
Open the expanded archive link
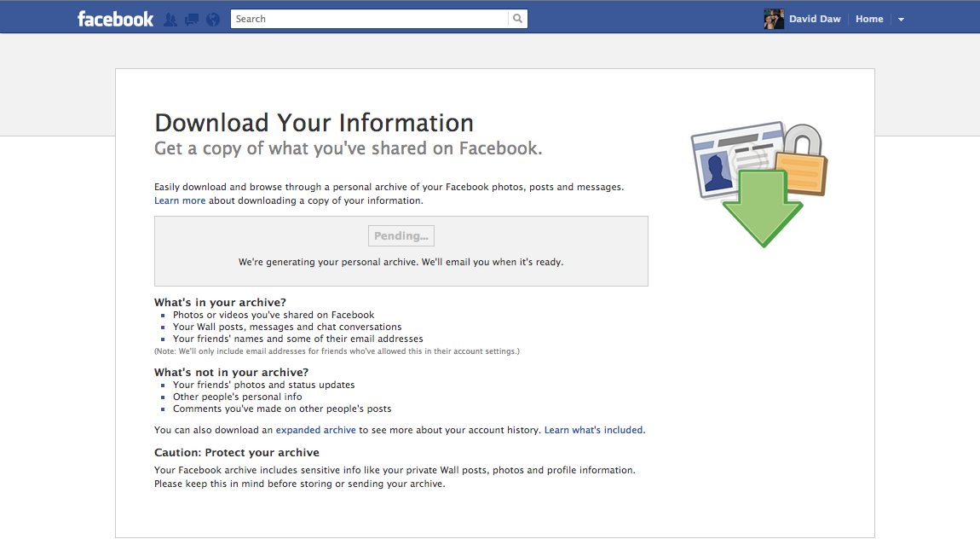pyautogui.click(x=315, y=430)
